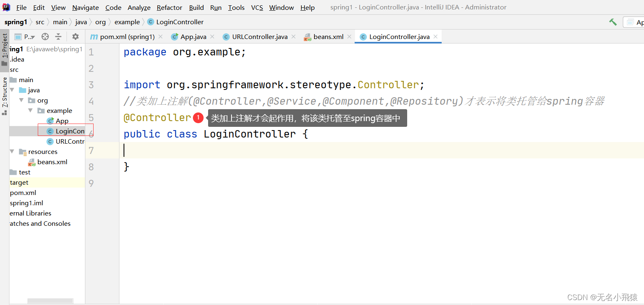The image size is (644, 305).
Task: Collapse the org package arrow
Action: tap(21, 100)
